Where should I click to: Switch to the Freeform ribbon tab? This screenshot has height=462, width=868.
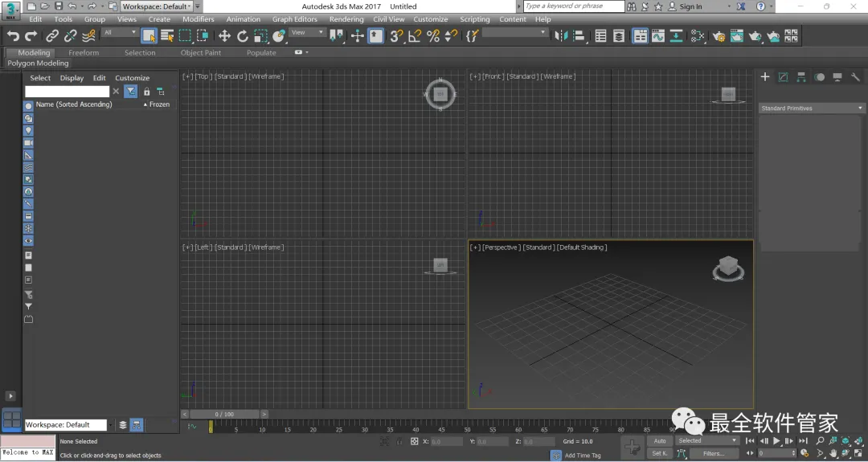(84, 53)
